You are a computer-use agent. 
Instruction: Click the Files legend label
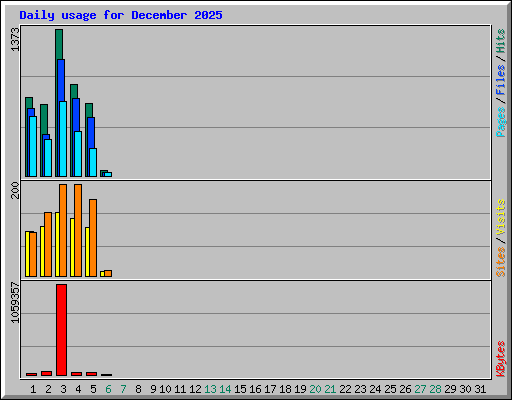point(500,79)
